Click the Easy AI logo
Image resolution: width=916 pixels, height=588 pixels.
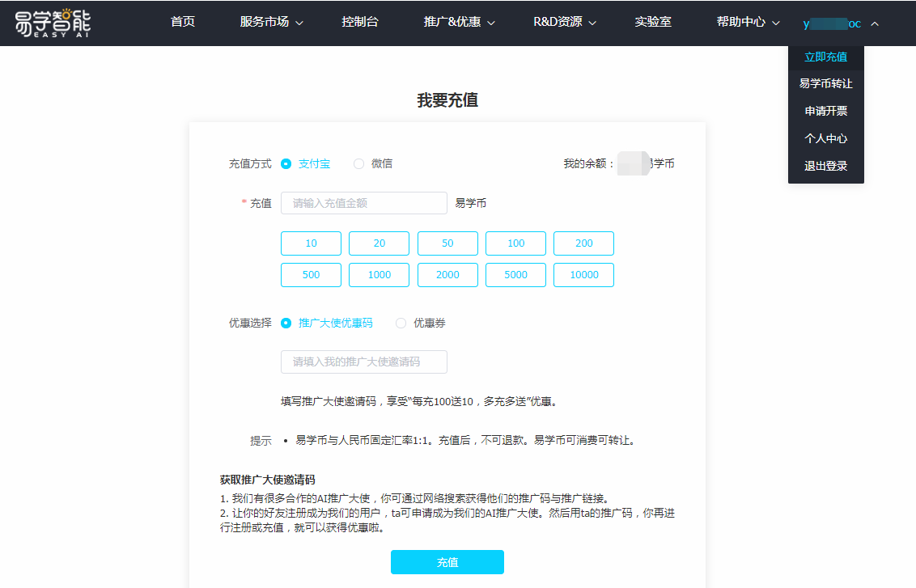53,23
